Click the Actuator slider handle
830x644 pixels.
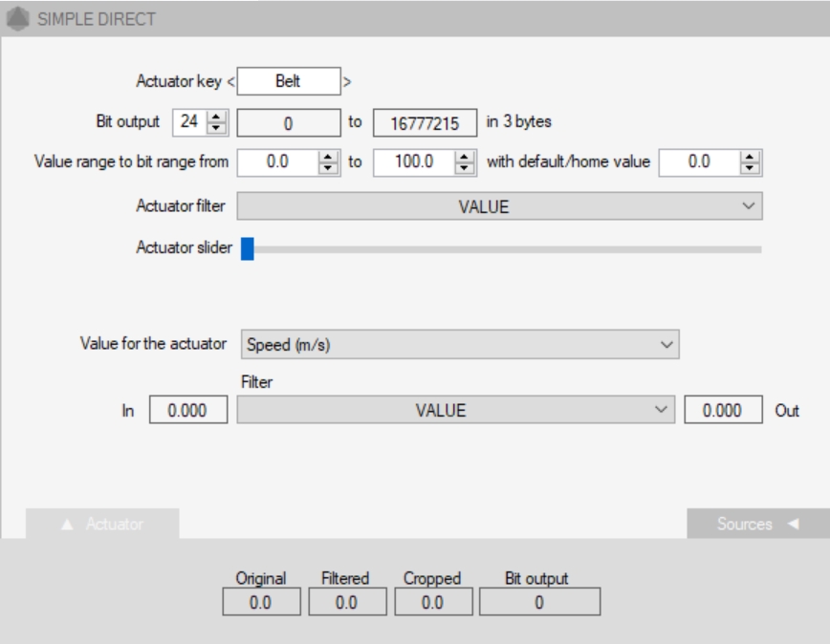[247, 249]
